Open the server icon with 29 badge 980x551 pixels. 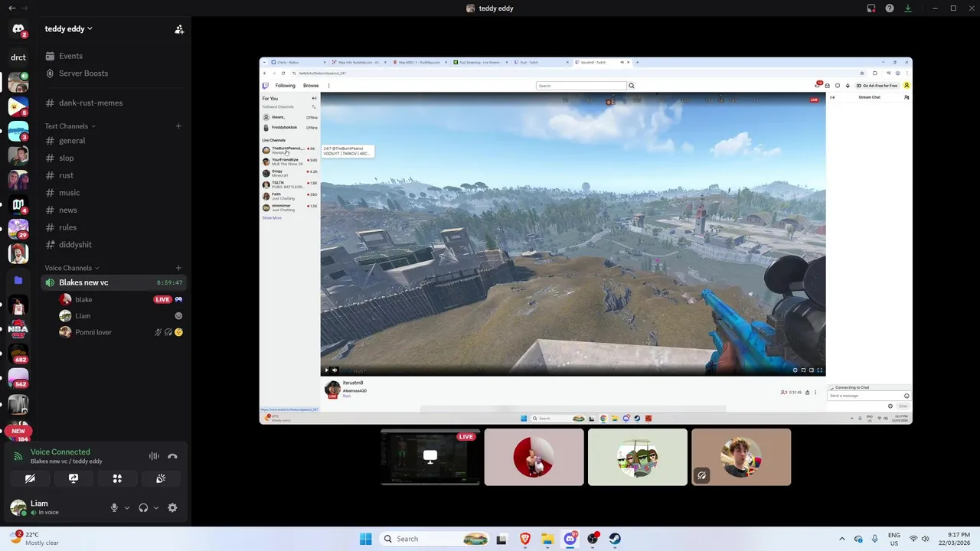click(18, 228)
